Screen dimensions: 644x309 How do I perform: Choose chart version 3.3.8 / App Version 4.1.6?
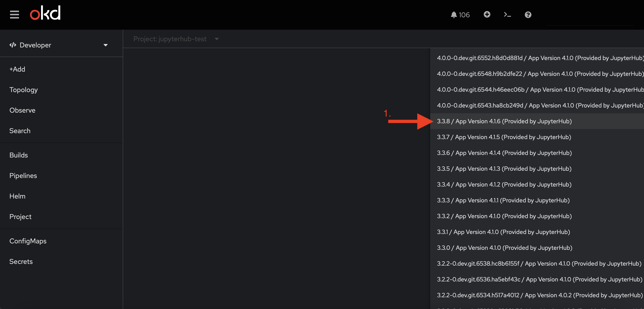537,121
